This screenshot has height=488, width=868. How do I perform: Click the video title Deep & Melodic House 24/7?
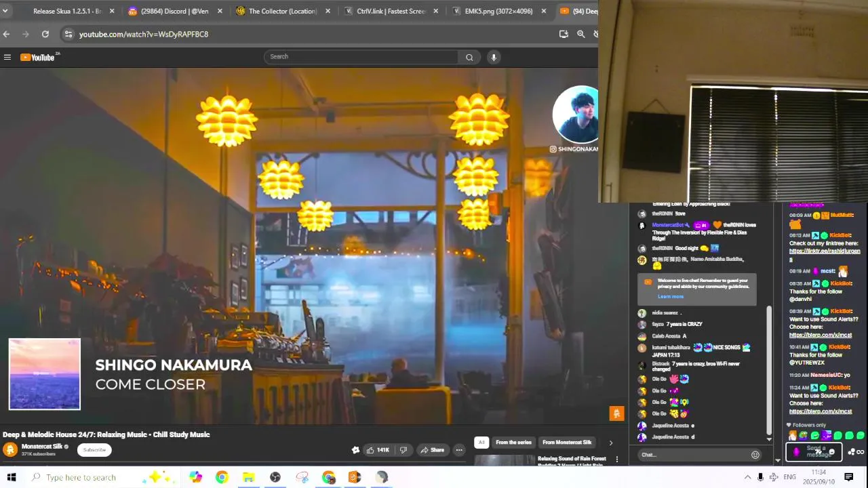(106, 434)
